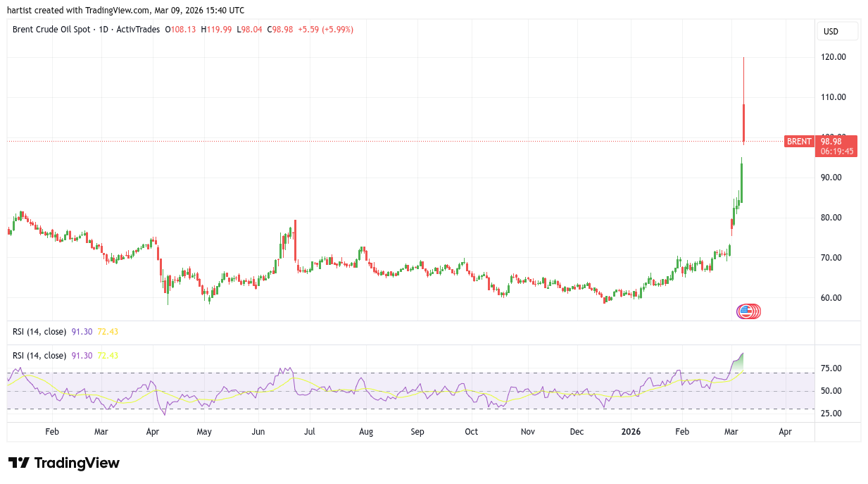Click the US flag economic event icon
868x484 pixels.
[x=745, y=311]
